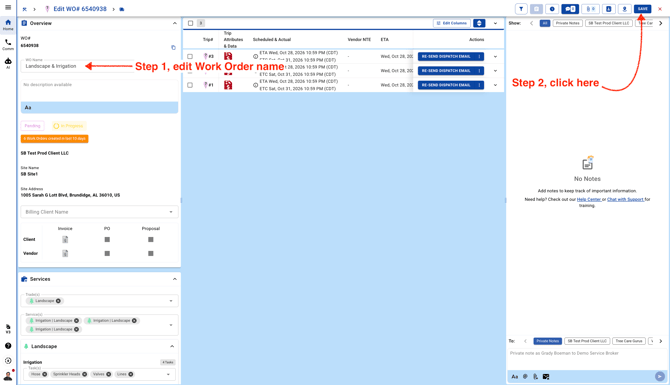Open the Billing Client Name dropdown
Image resolution: width=670 pixels, height=385 pixels.
click(99, 212)
